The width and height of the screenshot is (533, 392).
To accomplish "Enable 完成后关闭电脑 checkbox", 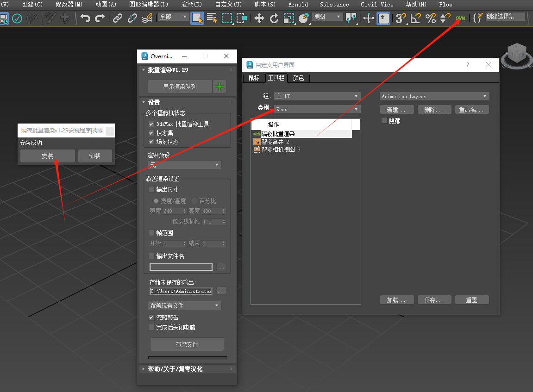I will [151, 327].
